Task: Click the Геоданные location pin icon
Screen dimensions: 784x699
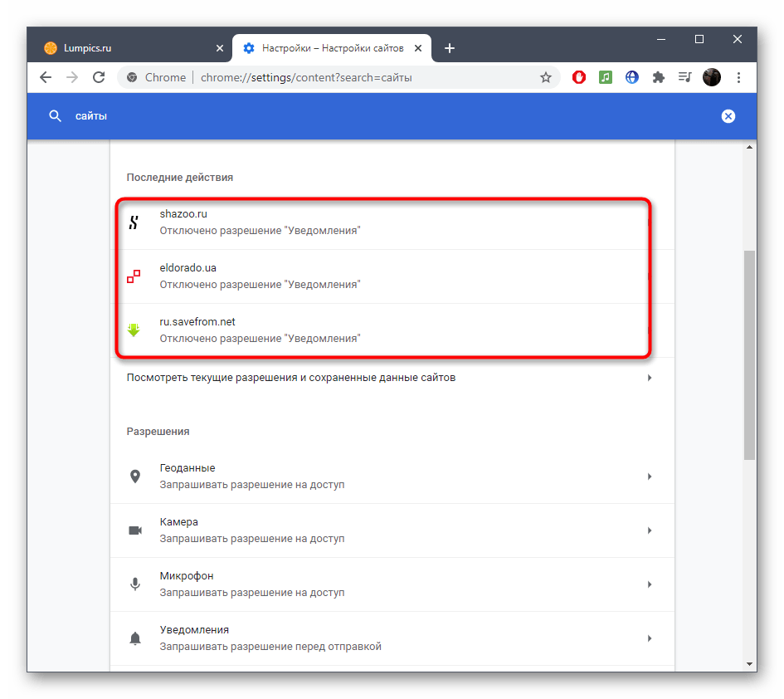Action: pos(135,477)
